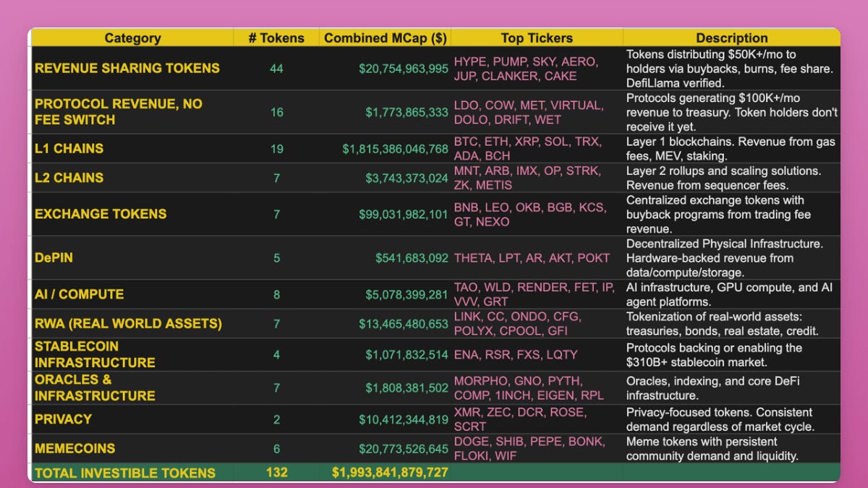
Task: Select the BNB, LEO, OKB tickers cell
Action: [x=537, y=214]
